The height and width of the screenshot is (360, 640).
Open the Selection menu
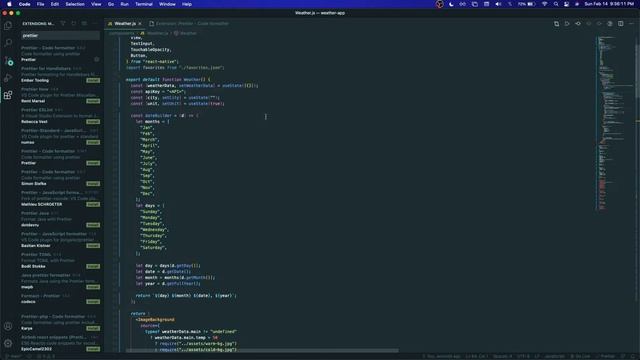[x=75, y=4]
